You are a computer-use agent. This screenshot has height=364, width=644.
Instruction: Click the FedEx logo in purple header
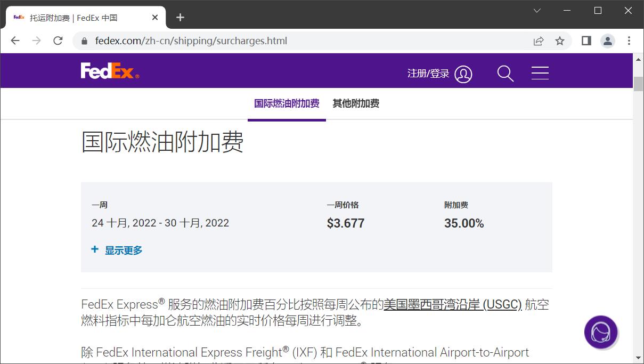coord(110,71)
